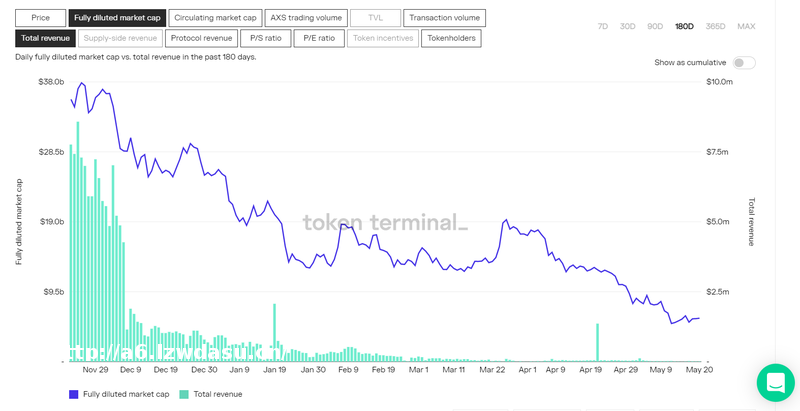Click the tall revenue bar near Jan 19
The image size is (800, 411).
[273, 335]
